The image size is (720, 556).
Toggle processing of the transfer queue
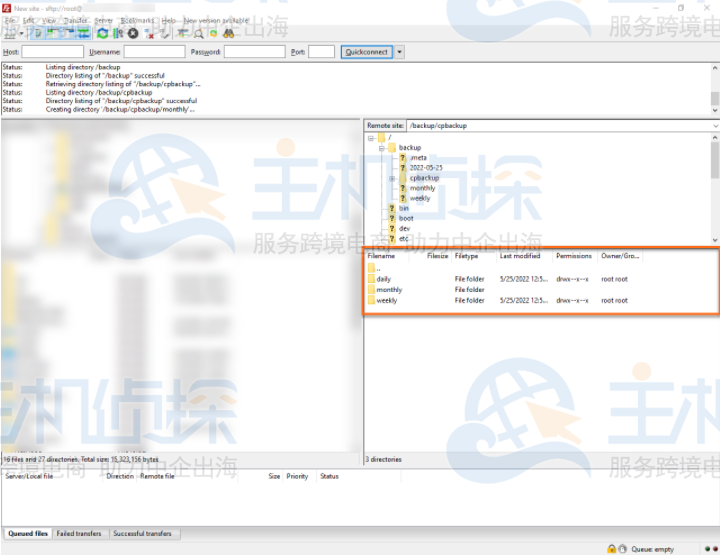point(118,34)
